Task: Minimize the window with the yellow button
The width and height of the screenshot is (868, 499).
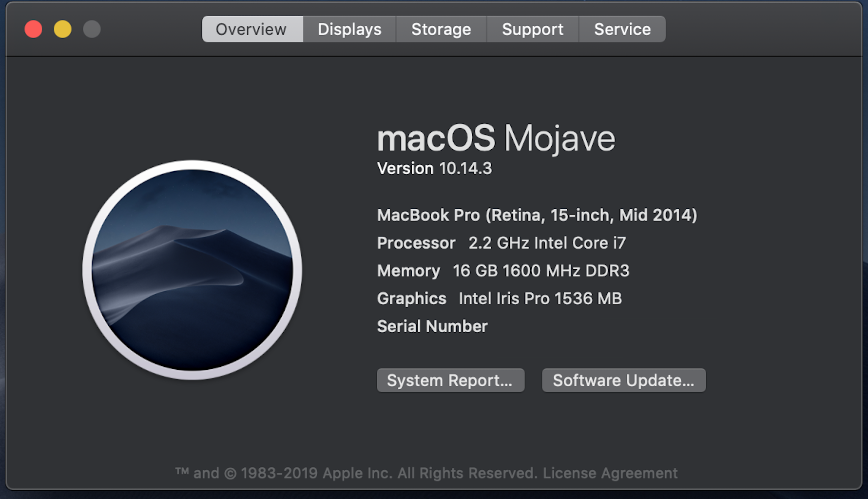Action: pyautogui.click(x=63, y=29)
